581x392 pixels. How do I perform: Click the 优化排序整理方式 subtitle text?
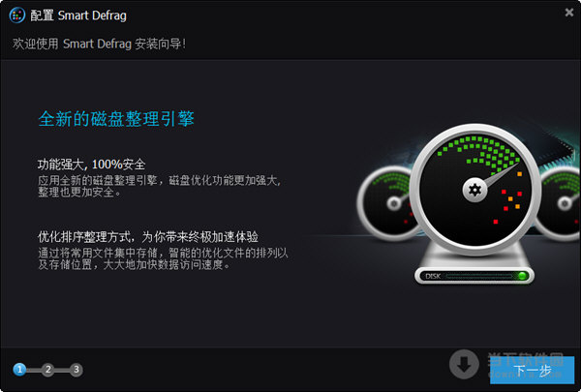83,236
